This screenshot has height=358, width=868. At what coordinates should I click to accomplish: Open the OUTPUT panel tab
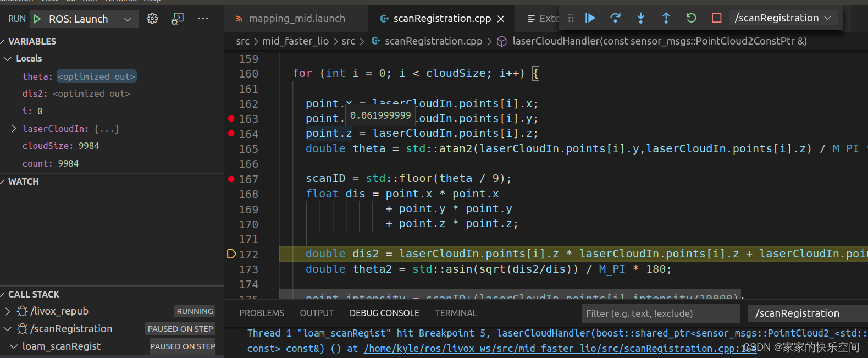pos(317,313)
